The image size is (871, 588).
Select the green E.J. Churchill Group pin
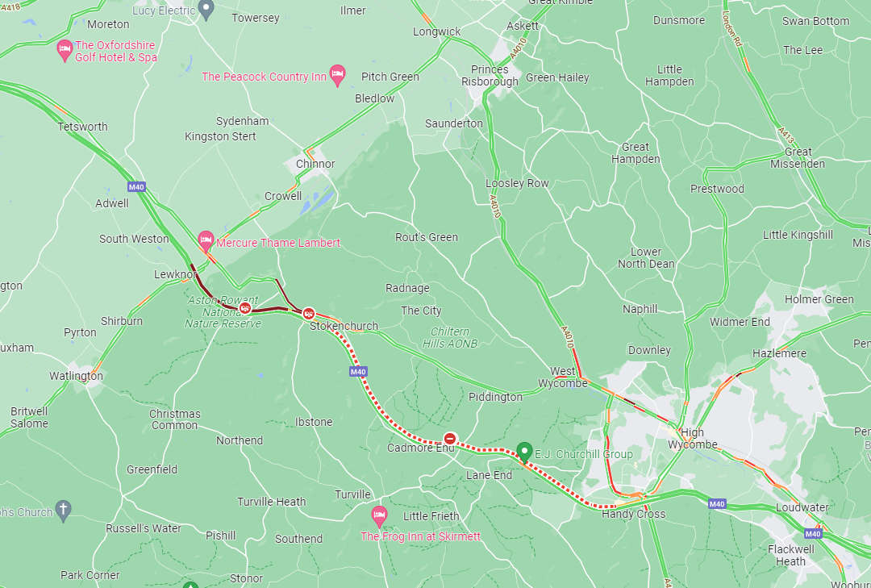tap(524, 452)
